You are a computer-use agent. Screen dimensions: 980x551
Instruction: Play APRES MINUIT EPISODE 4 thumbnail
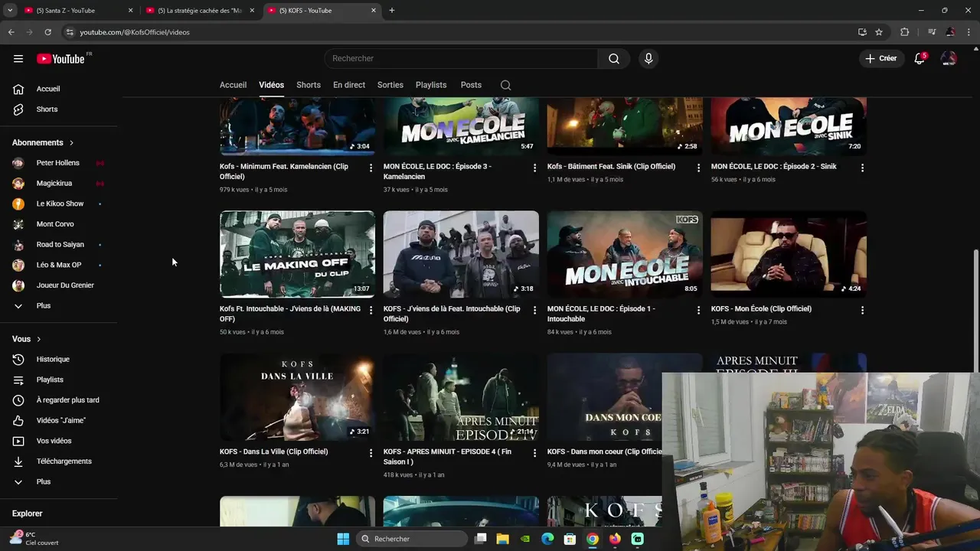point(461,397)
